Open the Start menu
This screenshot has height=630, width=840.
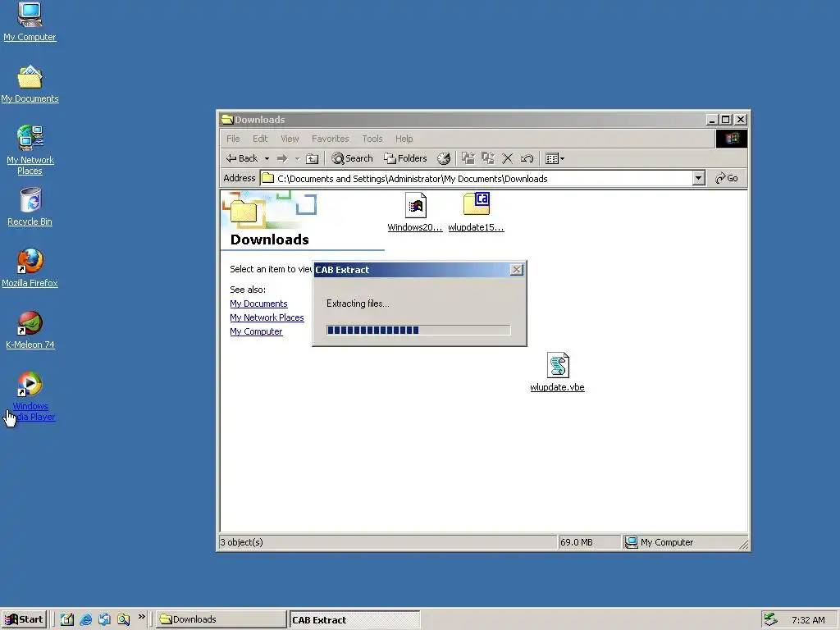click(24, 619)
